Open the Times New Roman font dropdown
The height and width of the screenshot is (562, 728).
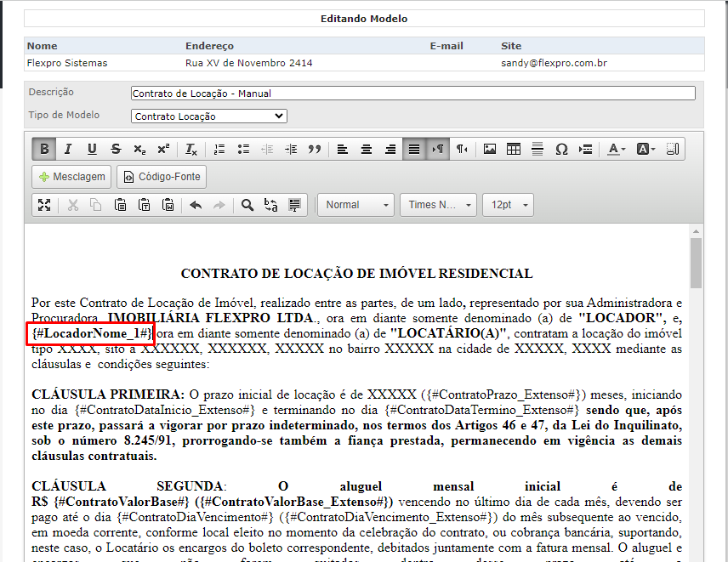(438, 205)
